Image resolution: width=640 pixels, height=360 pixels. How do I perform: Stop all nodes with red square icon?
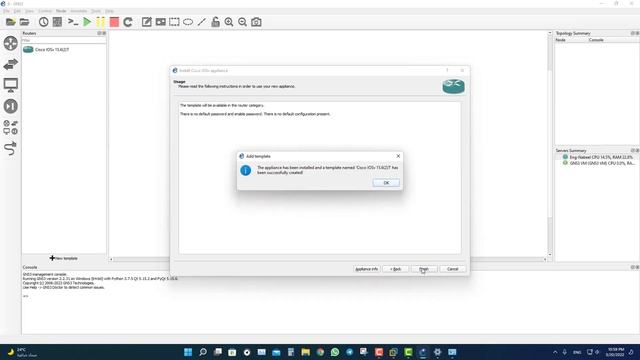tap(114, 22)
